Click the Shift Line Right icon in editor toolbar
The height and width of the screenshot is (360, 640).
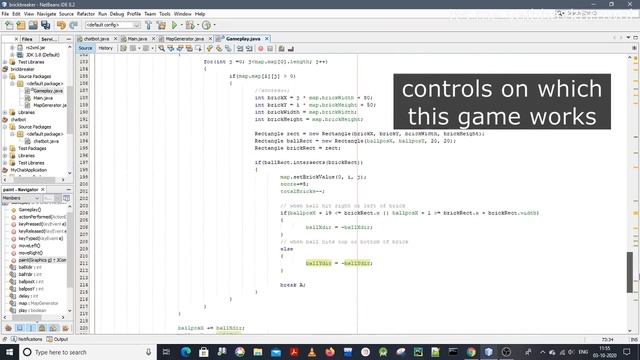pos(249,49)
